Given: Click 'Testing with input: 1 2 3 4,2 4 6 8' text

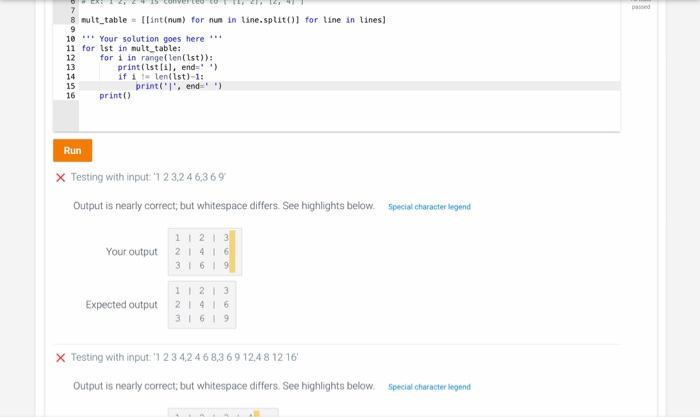Looking at the screenshot, I should 184,357.
